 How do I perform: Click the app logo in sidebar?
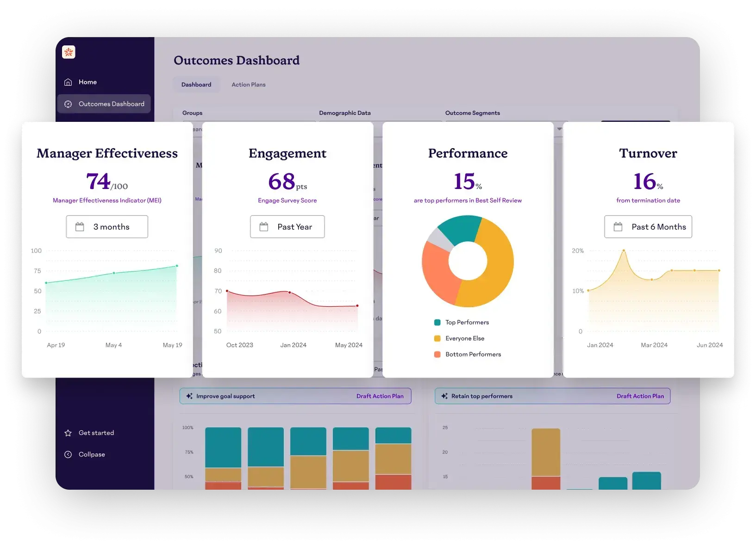click(69, 52)
